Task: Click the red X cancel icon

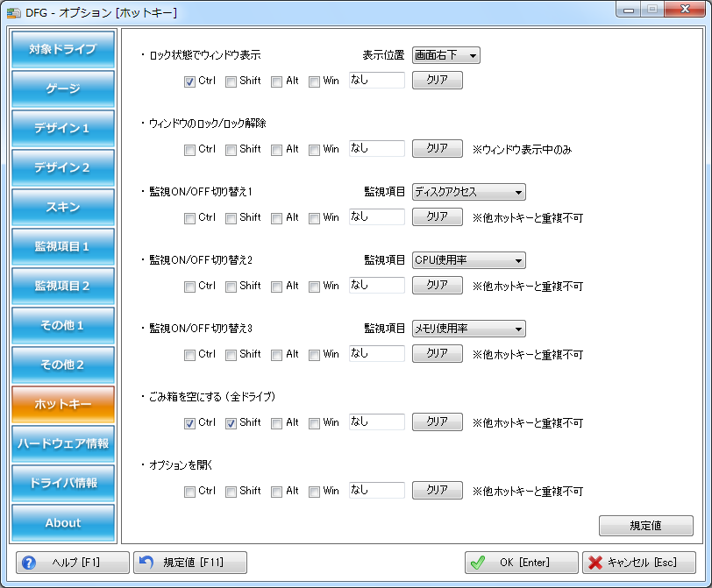Action: 595,563
